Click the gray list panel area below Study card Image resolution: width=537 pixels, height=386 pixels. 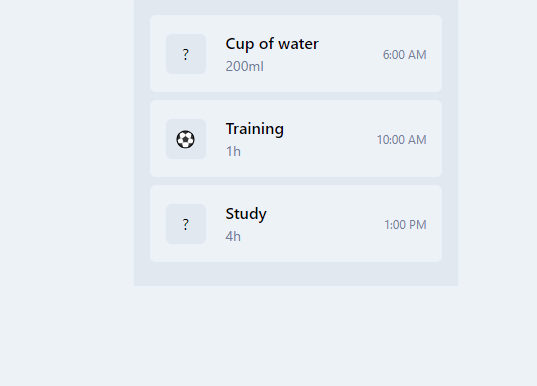pyautogui.click(x=296, y=274)
